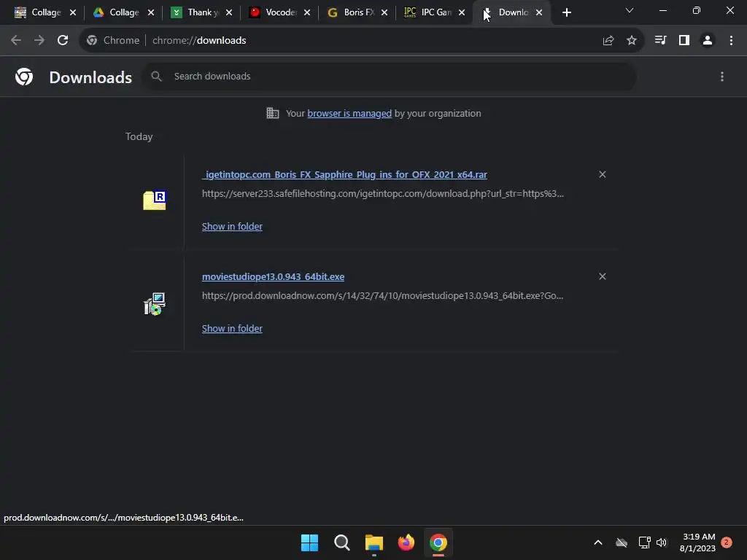Click the rar file archive icon
This screenshot has width=747, height=560.
155,200
